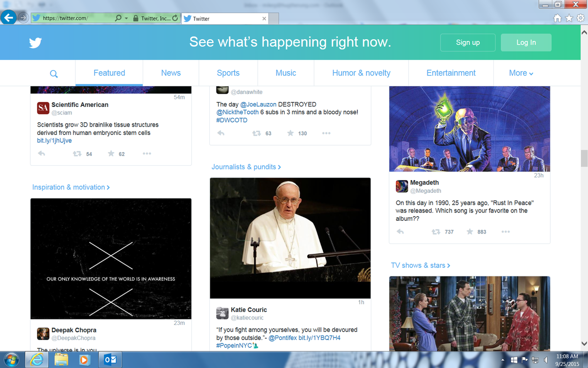Image resolution: width=588 pixels, height=368 pixels.
Task: Select the Twitter browser tab
Action: (x=225, y=19)
